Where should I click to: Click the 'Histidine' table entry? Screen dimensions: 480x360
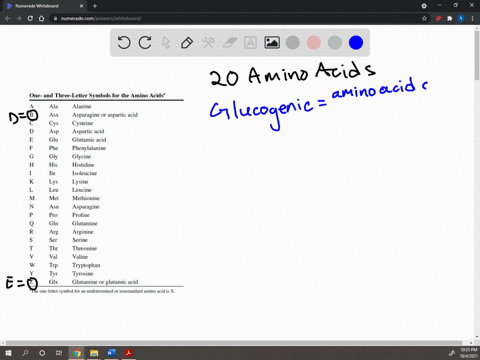point(83,165)
